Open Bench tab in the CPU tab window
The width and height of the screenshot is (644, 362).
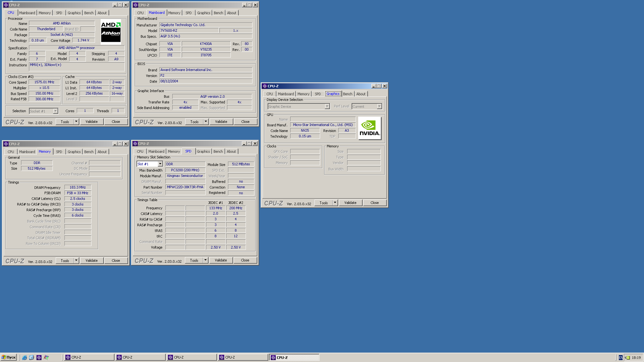(89, 13)
